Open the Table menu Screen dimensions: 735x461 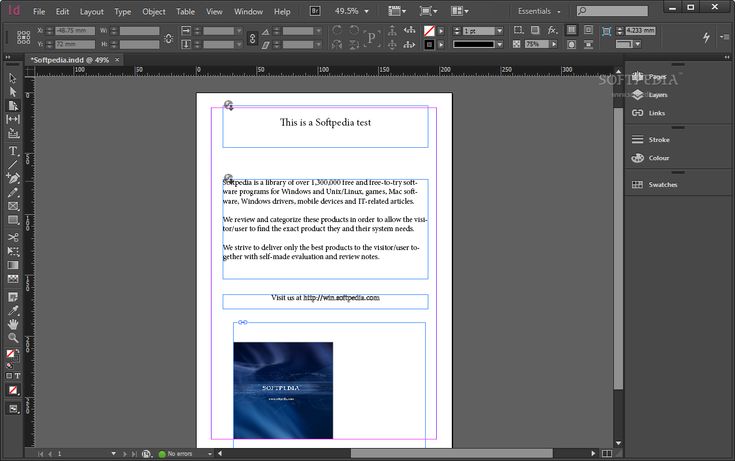pos(186,11)
